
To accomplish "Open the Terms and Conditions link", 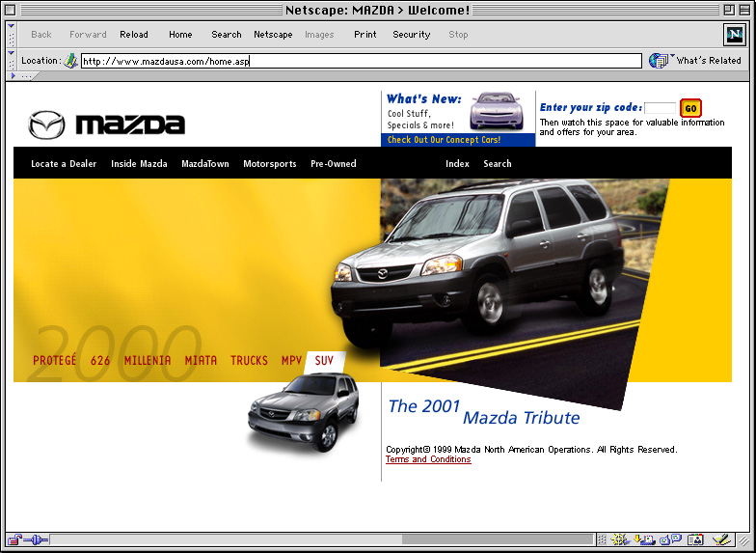I will 428,459.
